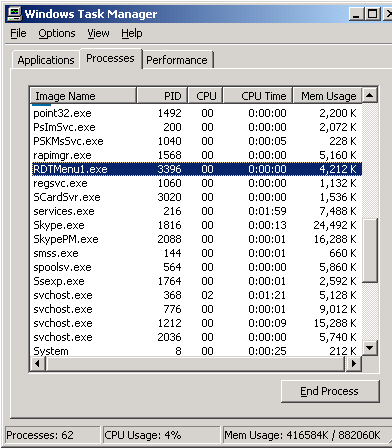The width and height of the screenshot is (392, 448).
Task: Select the SCardSvr.exe process
Action: 196,197
